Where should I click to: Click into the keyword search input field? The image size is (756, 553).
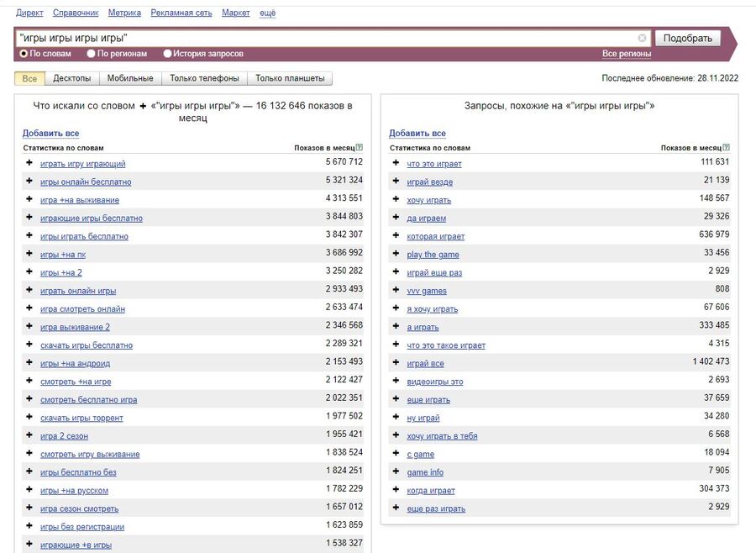[x=333, y=38]
